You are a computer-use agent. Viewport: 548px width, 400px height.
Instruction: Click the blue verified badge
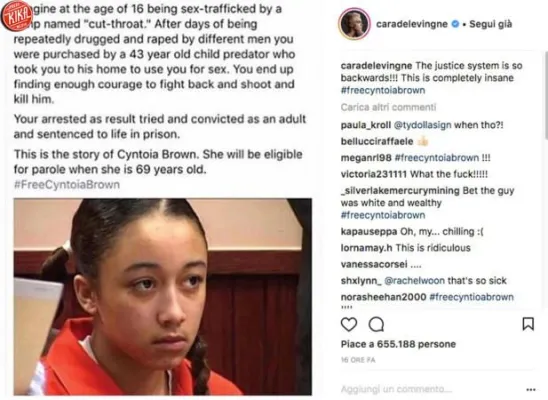point(455,24)
